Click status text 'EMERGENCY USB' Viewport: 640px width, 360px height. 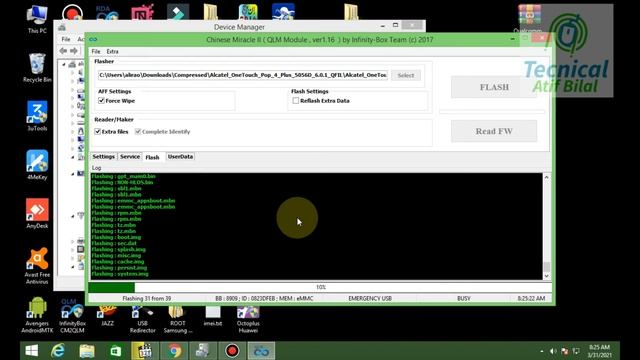(370, 299)
